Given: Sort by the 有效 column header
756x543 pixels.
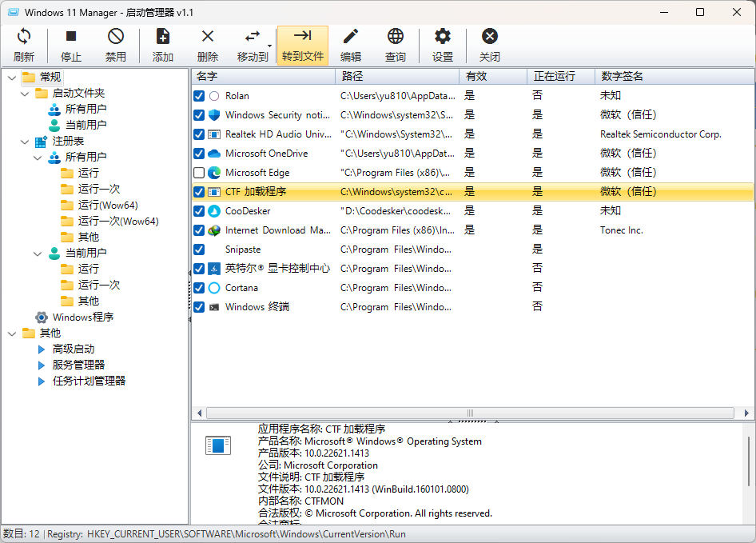Looking at the screenshot, I should pyautogui.click(x=493, y=76).
